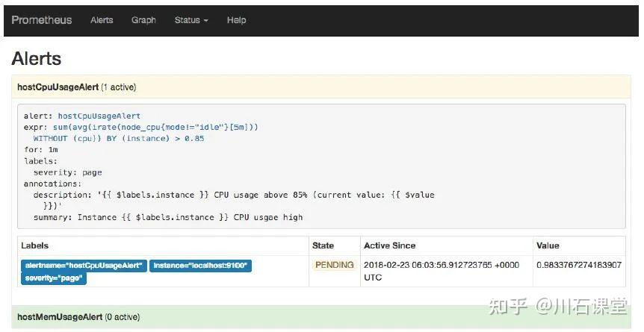Click the severity="page" label badge
Screen dimensions: 644x332
55,278
